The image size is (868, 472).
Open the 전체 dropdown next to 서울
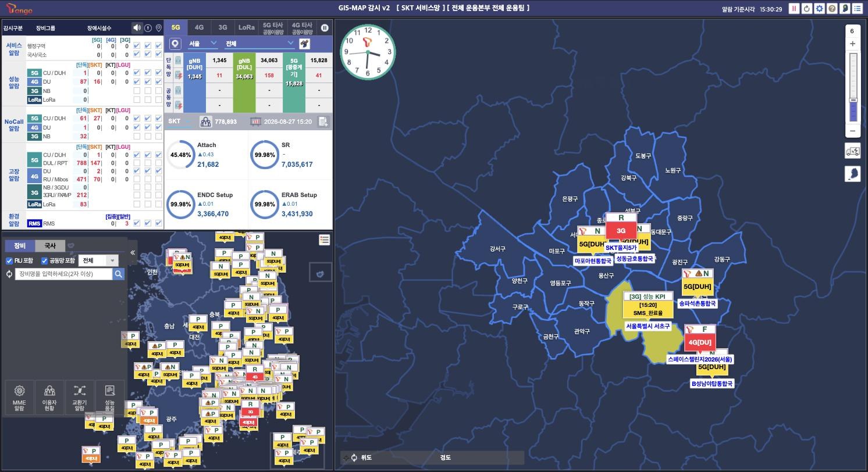click(x=259, y=44)
